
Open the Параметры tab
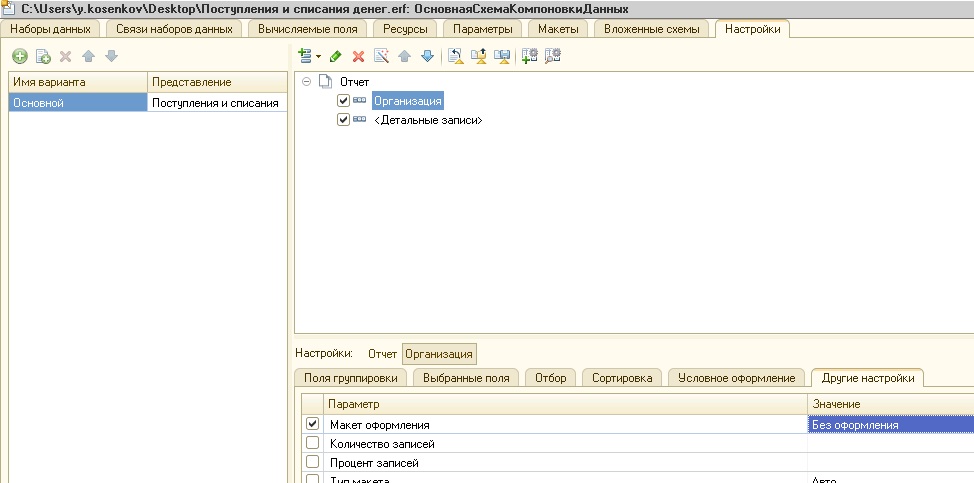(x=483, y=29)
